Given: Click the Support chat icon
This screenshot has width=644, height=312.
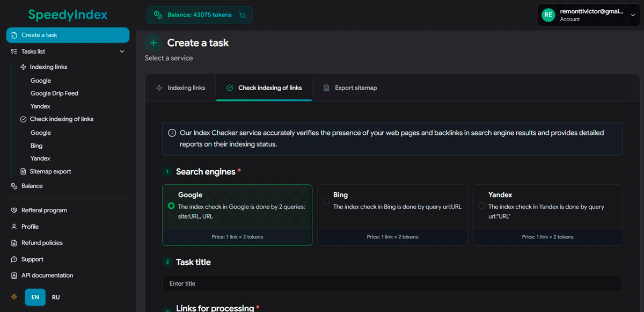Looking at the screenshot, I should (14, 259).
